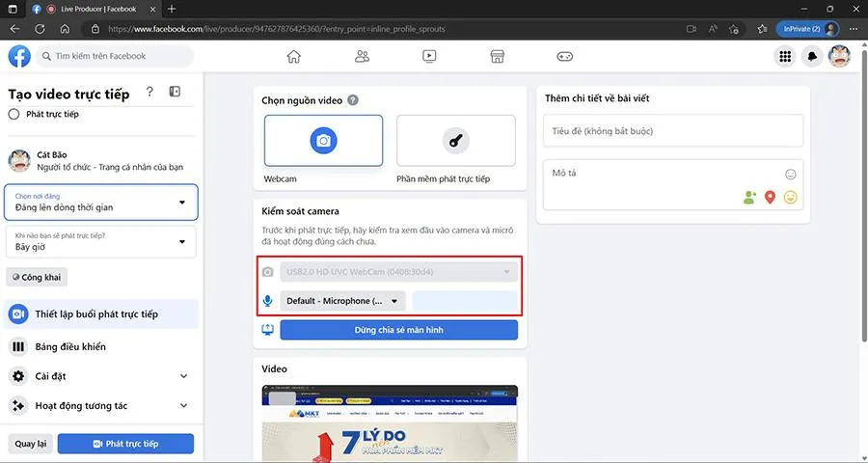The width and height of the screenshot is (868, 463).
Task: Open the Gaming controller icon
Action: (x=564, y=57)
